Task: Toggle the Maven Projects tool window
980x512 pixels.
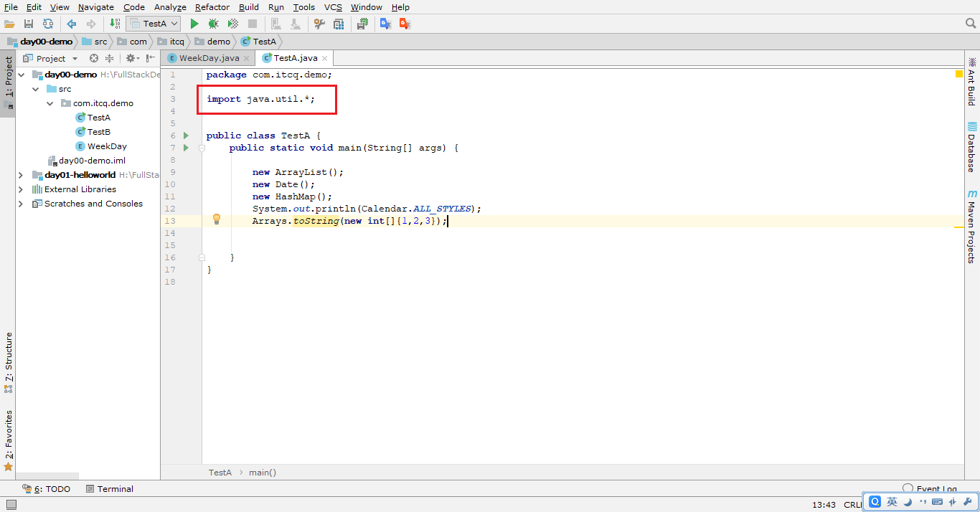Action: (972, 227)
